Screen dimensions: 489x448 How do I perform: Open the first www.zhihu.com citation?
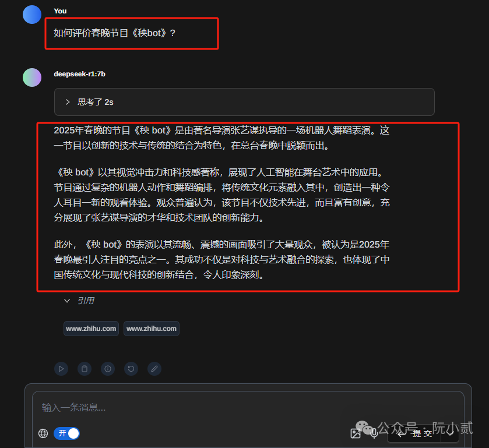(x=91, y=329)
